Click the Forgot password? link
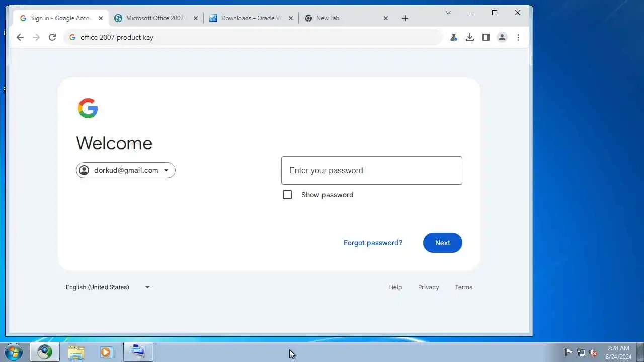This screenshot has width=644, height=362. tap(373, 243)
